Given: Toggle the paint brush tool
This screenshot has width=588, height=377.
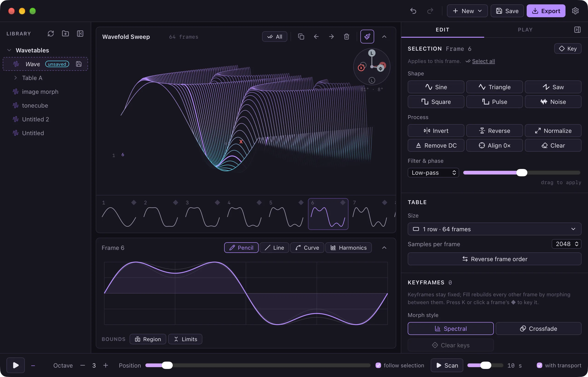Looking at the screenshot, I should (x=367, y=37).
